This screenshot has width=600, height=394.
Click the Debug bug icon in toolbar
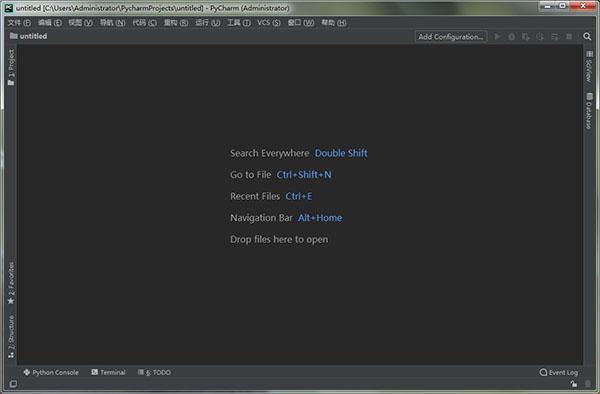[512, 37]
